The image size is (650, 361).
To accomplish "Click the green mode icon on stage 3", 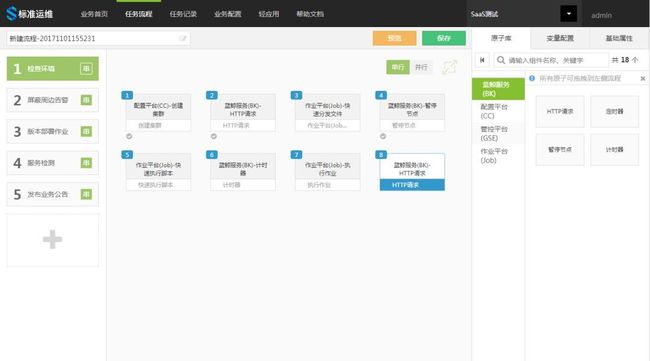I will click(x=86, y=131).
